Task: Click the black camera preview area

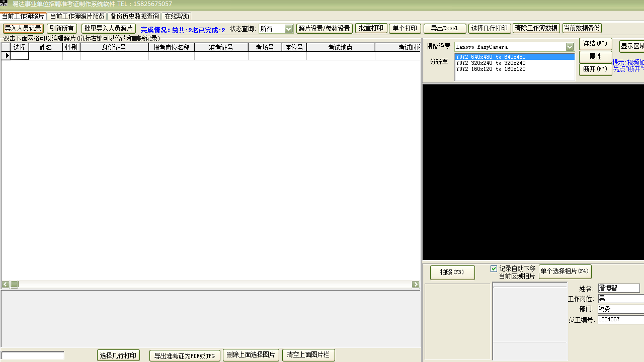Action: tap(533, 172)
